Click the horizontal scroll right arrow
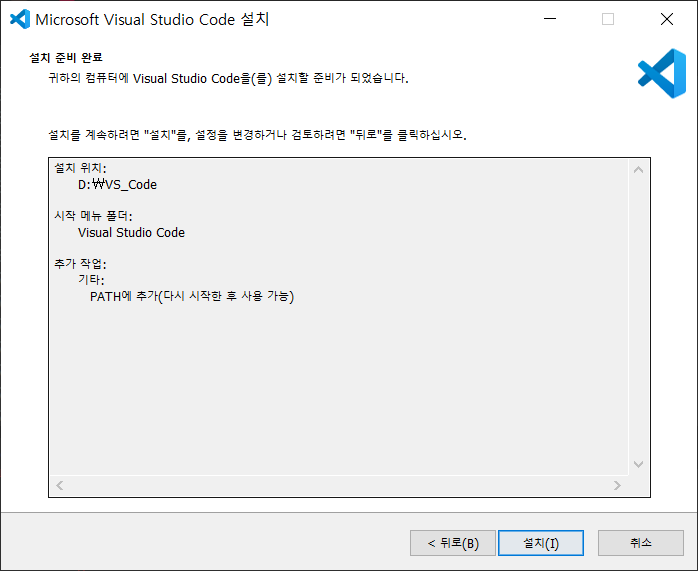698x571 pixels. click(617, 485)
